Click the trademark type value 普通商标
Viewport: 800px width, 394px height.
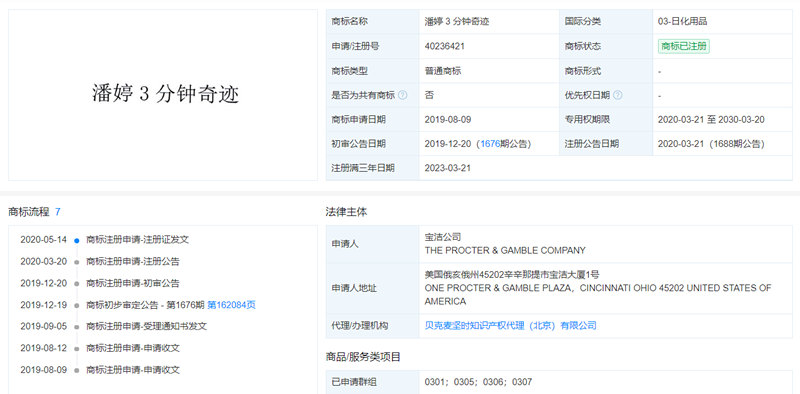click(x=443, y=71)
